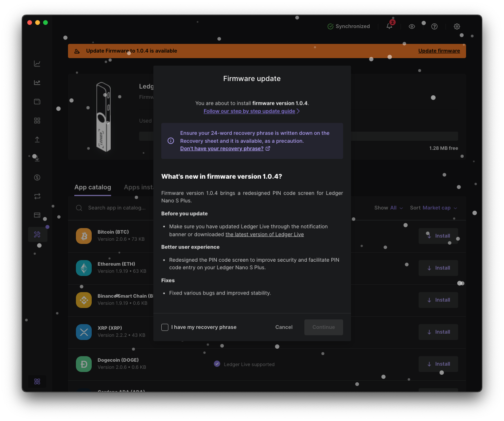
Task: Open the Portfolio chart icon in sidebar
Action: pyautogui.click(x=37, y=64)
